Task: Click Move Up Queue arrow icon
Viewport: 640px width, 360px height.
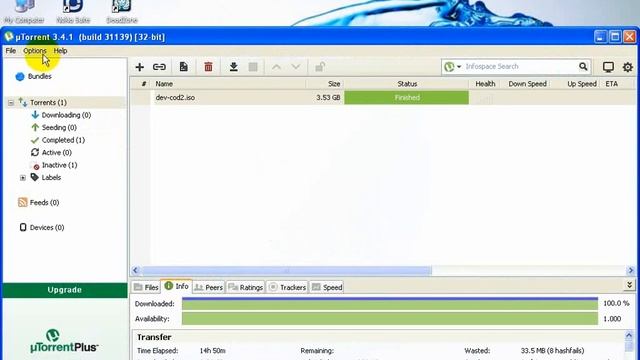Action: [x=276, y=67]
